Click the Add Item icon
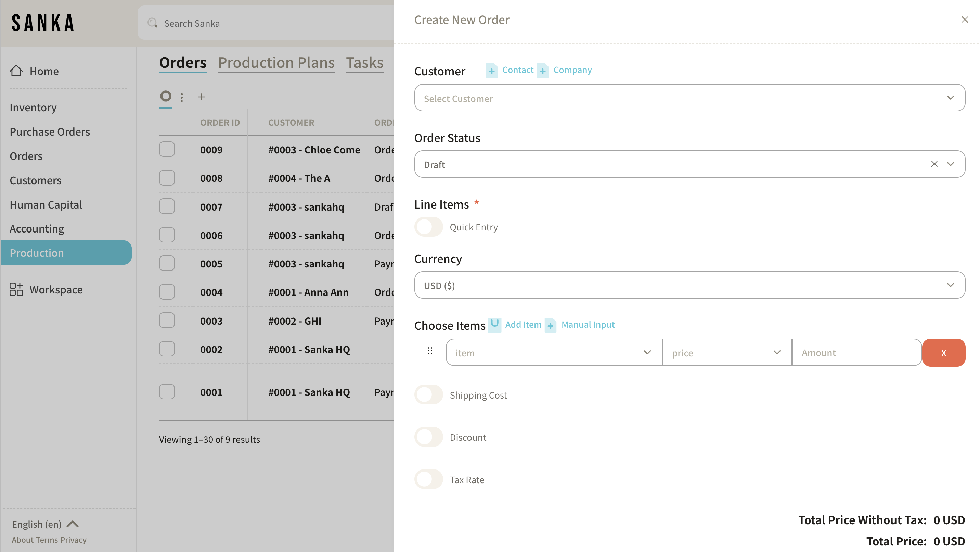The width and height of the screenshot is (980, 552). (x=494, y=325)
